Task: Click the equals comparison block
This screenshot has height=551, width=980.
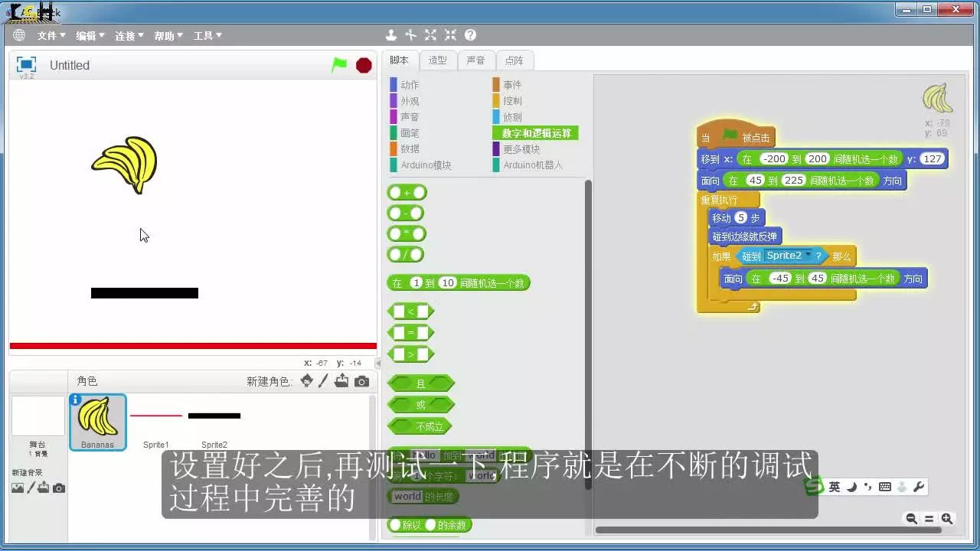Action: click(411, 333)
